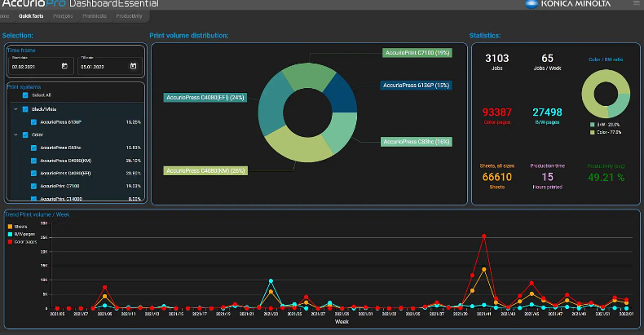Click the red Color pages peak at week 2021/41
644x335 pixels.
[x=484, y=236]
